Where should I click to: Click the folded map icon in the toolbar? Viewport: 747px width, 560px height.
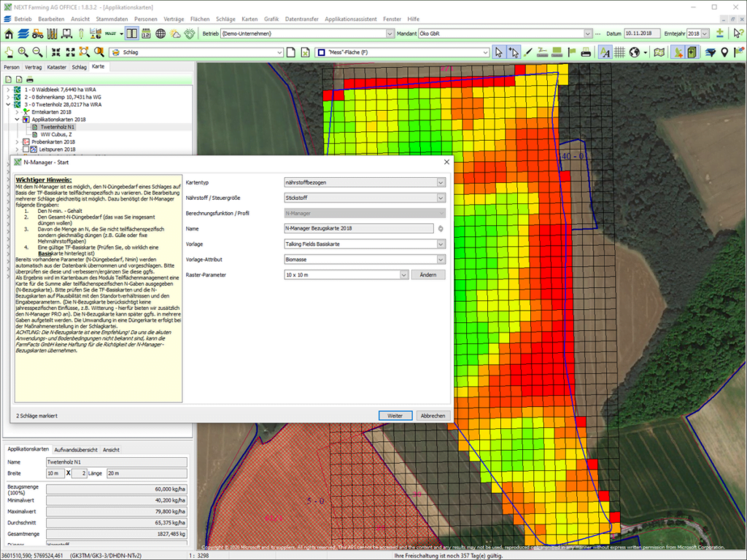(659, 51)
